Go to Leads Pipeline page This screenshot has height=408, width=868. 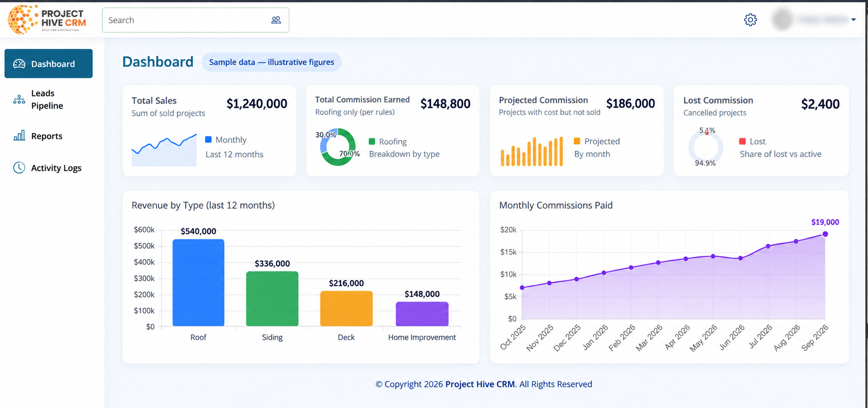pyautogui.click(x=48, y=99)
